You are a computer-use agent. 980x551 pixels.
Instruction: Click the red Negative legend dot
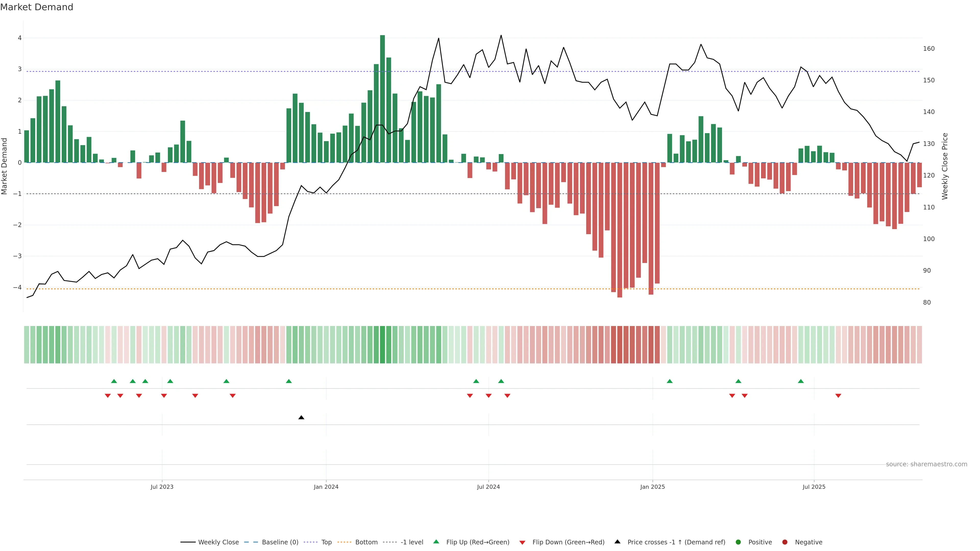pos(785,542)
